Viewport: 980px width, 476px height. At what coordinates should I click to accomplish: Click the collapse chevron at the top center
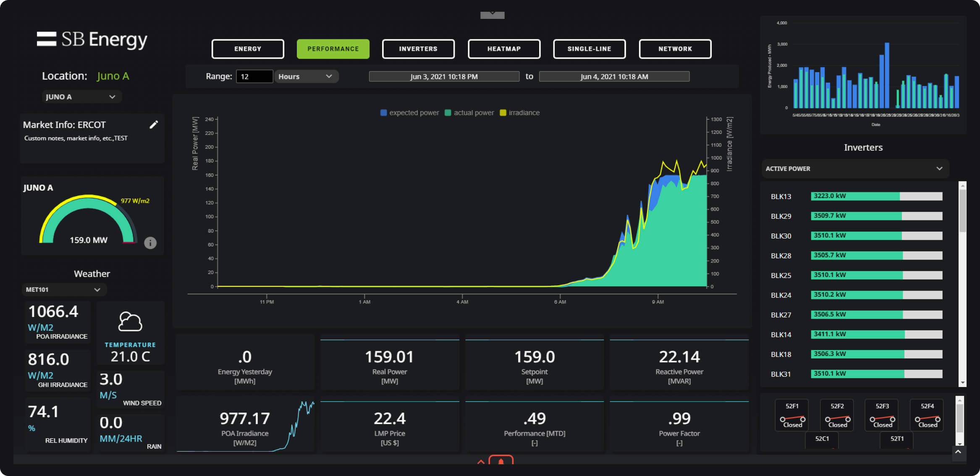click(x=492, y=13)
